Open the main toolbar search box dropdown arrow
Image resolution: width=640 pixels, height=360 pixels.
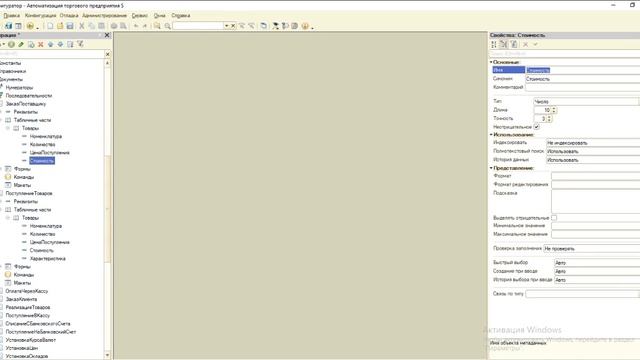(227, 26)
